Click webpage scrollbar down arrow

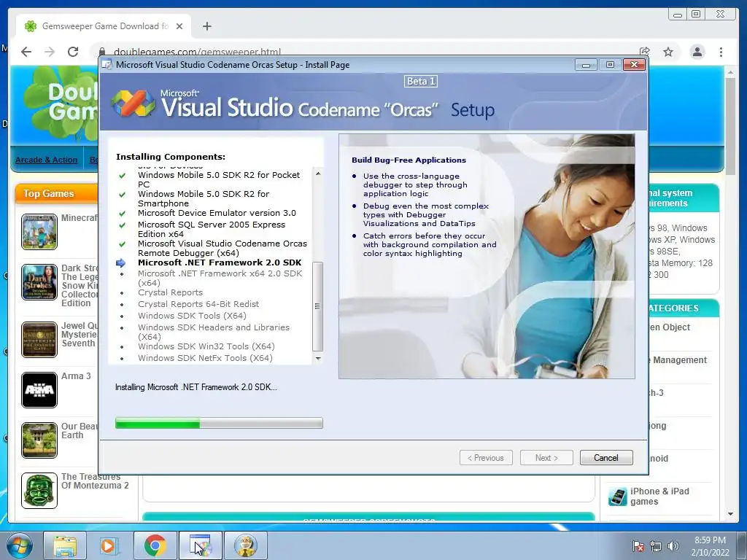point(730,514)
